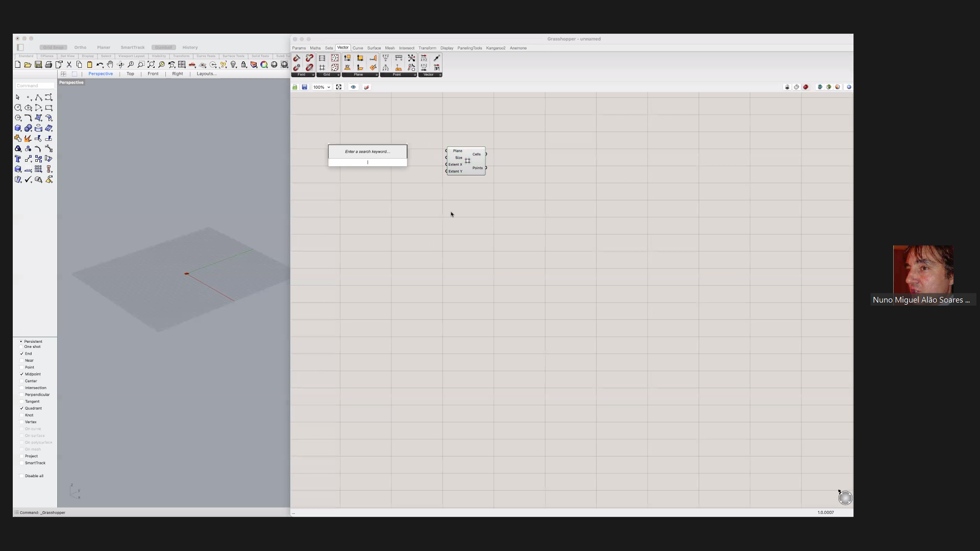The height and width of the screenshot is (551, 980).
Task: Toggle the preview eye icon in Grasshopper toolbar
Action: (x=353, y=87)
